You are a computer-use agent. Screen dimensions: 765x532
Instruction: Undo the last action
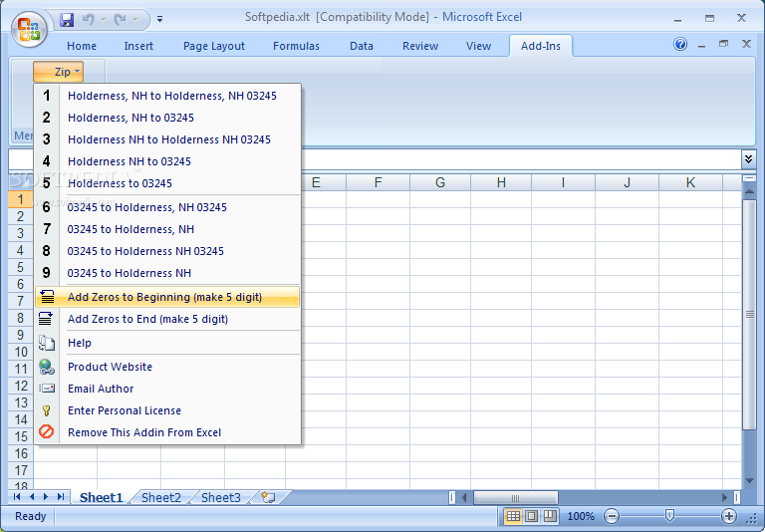pos(89,20)
